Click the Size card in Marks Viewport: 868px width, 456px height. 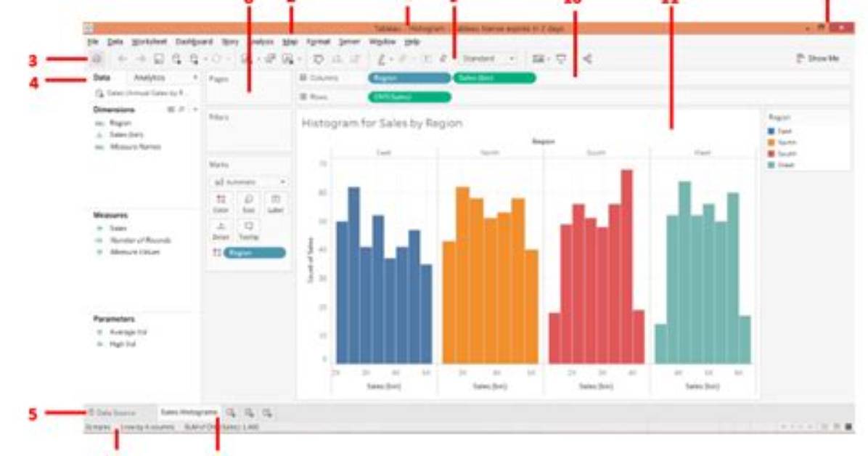point(248,203)
